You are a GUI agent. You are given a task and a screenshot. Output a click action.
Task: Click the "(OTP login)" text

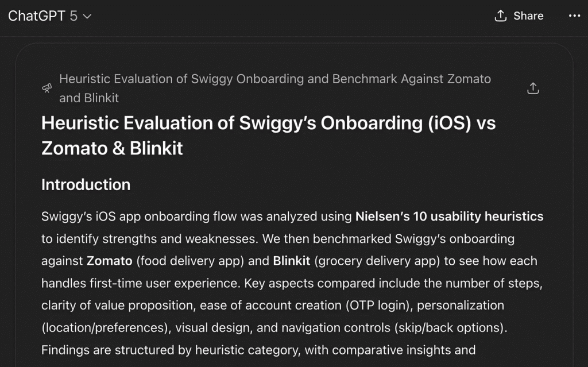[x=376, y=305]
